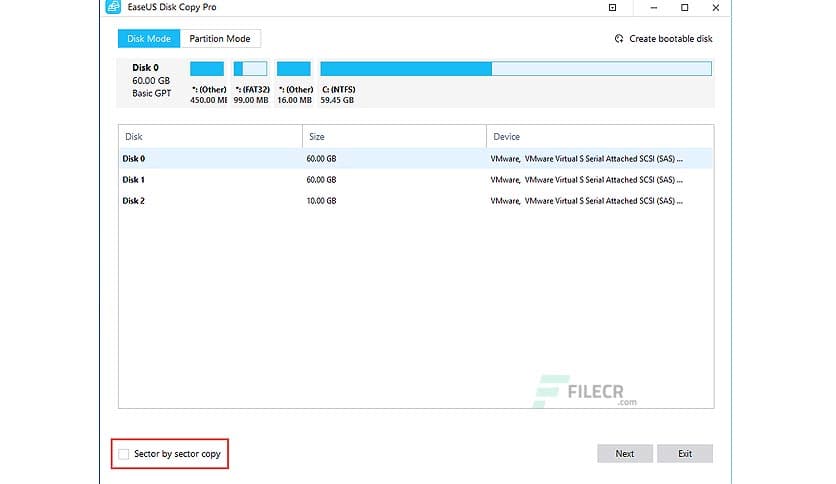
Task: Click the Disk 0 Basic GPT summary label
Action: pos(151,80)
